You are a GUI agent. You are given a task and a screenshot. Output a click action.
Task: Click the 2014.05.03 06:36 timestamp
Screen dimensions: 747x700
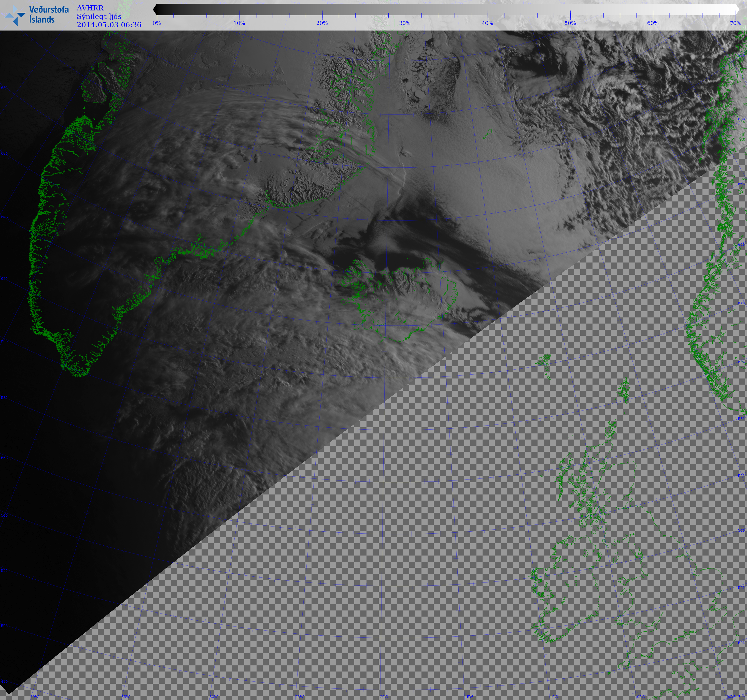[109, 25]
